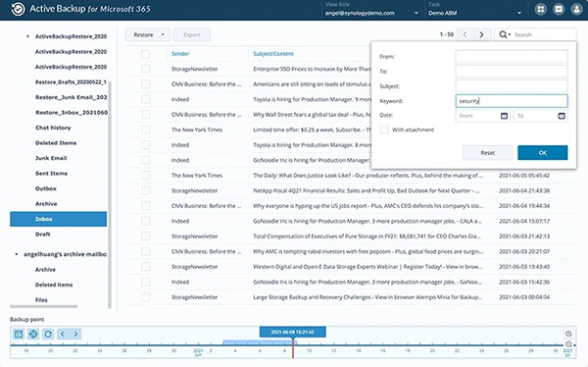Open backup point calendar icon
The width and height of the screenshot is (588, 367).
coord(19,334)
